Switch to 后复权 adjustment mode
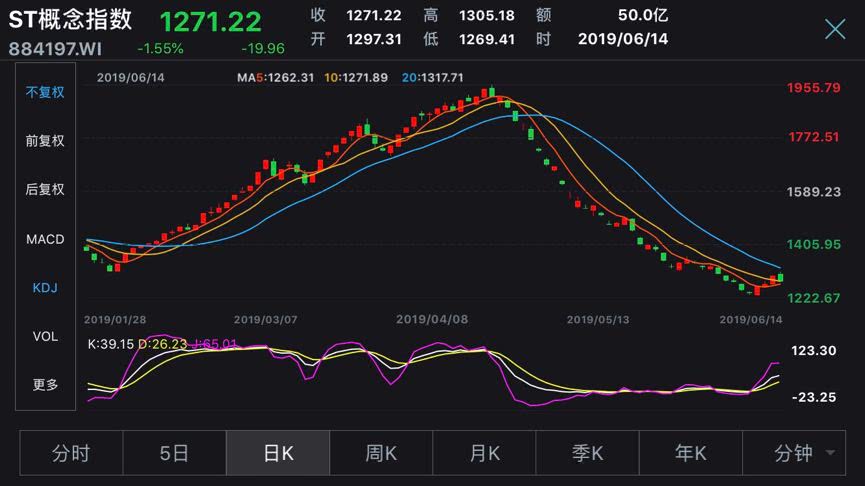 (x=45, y=189)
